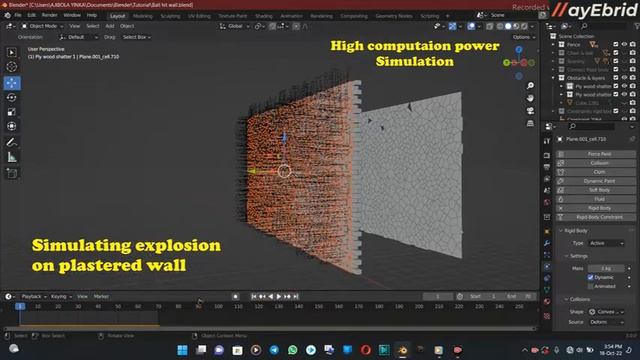Activate the Rotate tool
The width and height of the screenshot is (640, 360).
11,98
